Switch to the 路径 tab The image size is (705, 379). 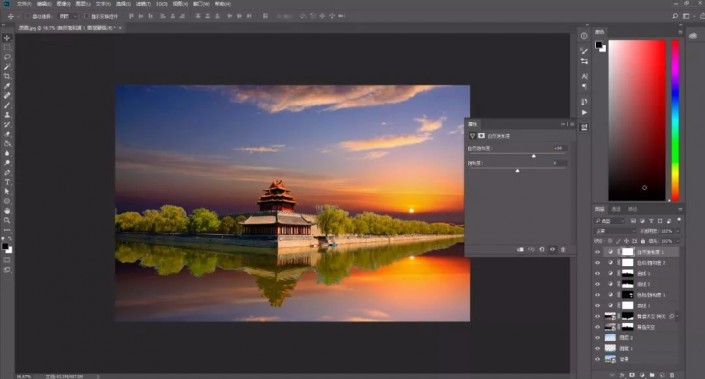tap(633, 210)
